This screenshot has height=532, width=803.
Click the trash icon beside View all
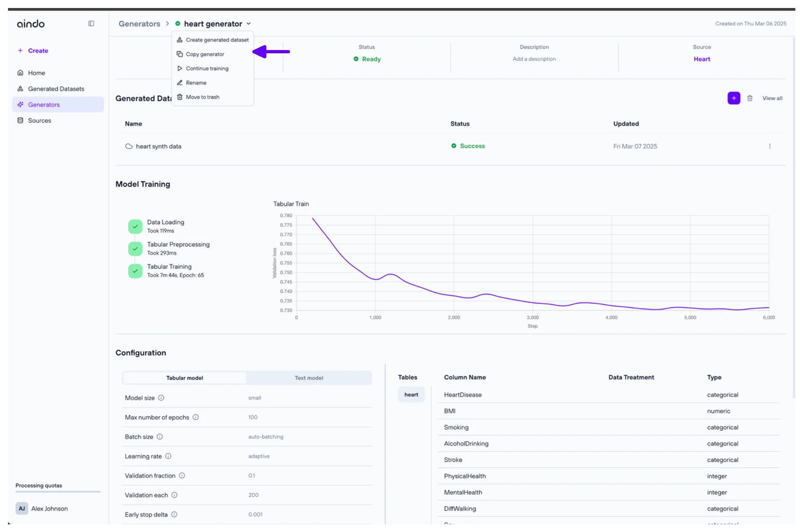tap(750, 98)
